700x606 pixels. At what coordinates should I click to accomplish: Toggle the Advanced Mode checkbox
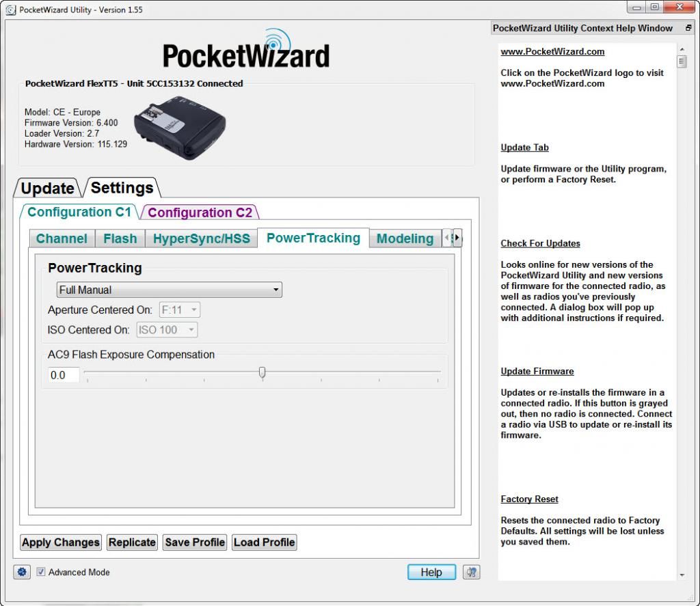[40, 572]
